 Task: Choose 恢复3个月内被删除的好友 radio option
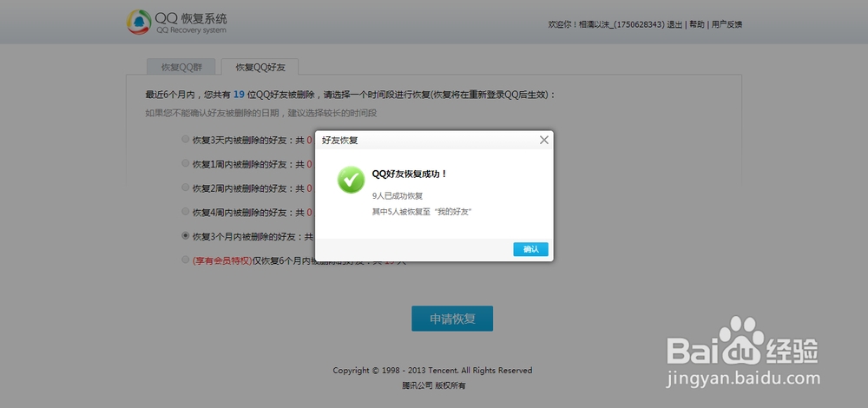point(186,235)
